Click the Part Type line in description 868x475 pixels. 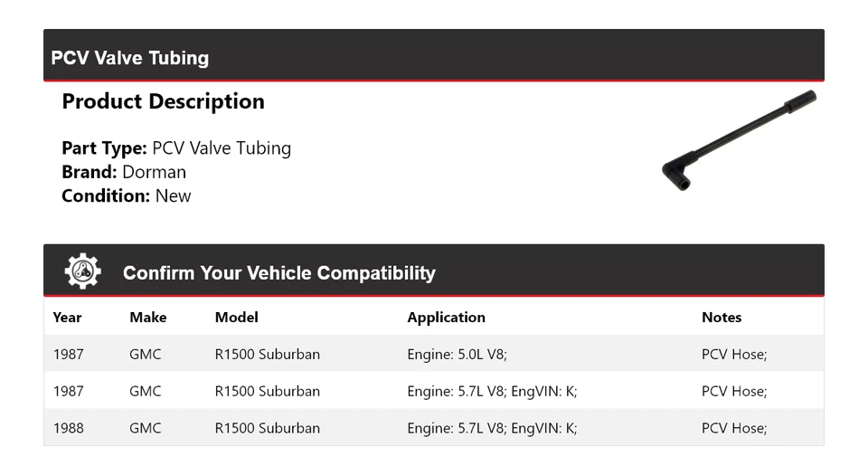(176, 148)
